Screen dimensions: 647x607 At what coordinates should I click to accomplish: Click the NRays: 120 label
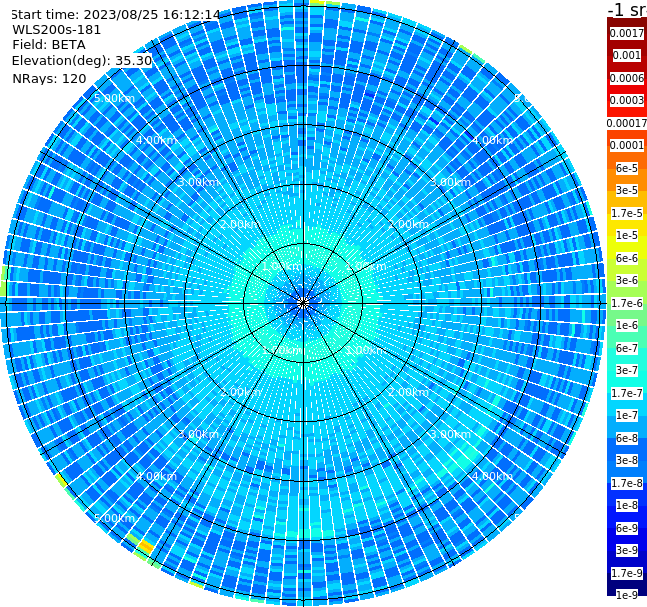click(x=49, y=78)
